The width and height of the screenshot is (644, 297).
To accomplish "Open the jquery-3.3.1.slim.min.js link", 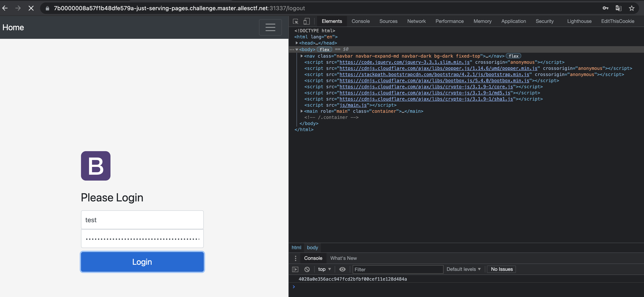I will pyautogui.click(x=404, y=62).
